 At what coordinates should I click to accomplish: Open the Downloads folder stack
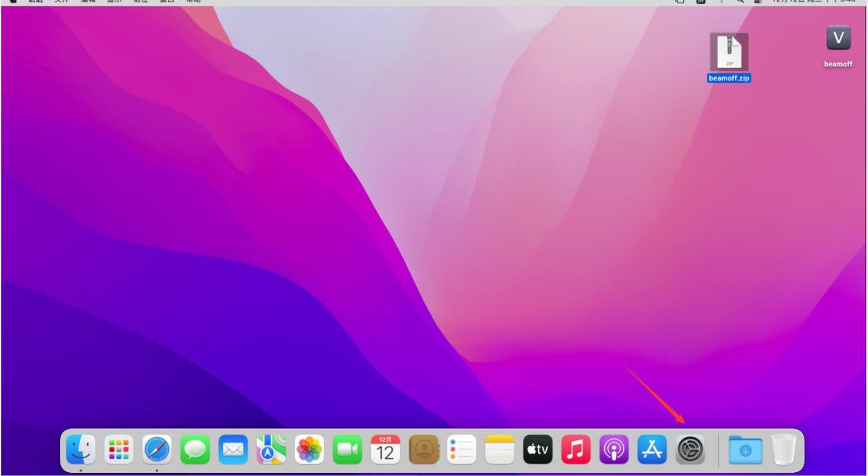coord(746,450)
